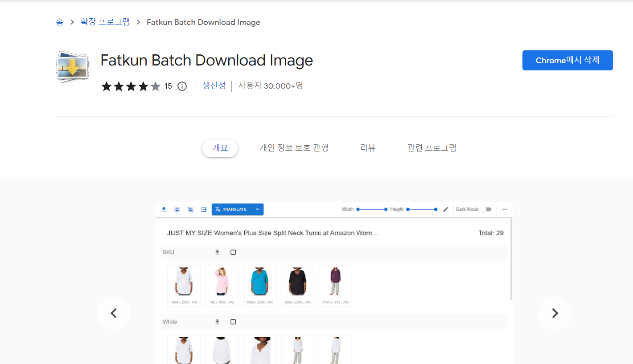
Task: Adjust the Width slider
Action: tap(372, 209)
